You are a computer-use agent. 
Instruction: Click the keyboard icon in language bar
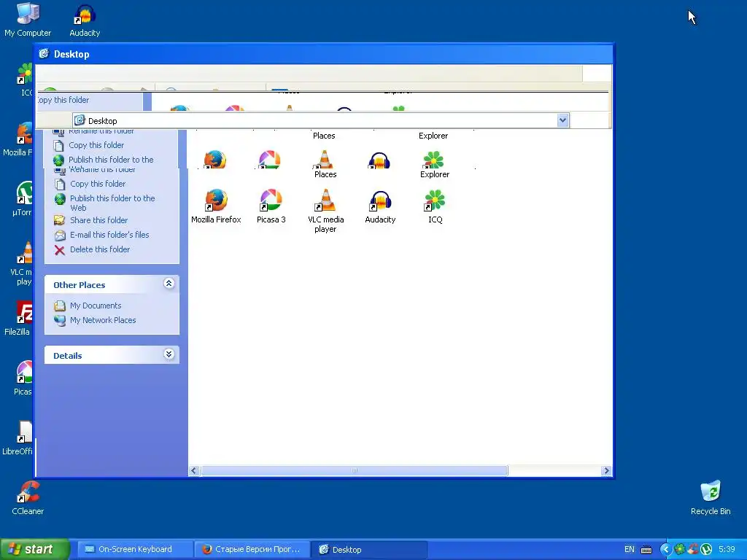pos(646,550)
